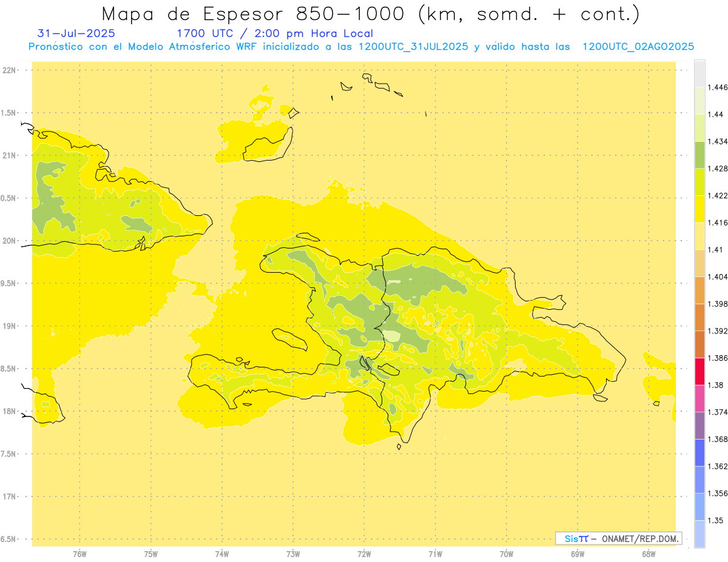
Task: Click the bright yellow swatch between 1.416 and 1.422
Action: click(x=699, y=209)
